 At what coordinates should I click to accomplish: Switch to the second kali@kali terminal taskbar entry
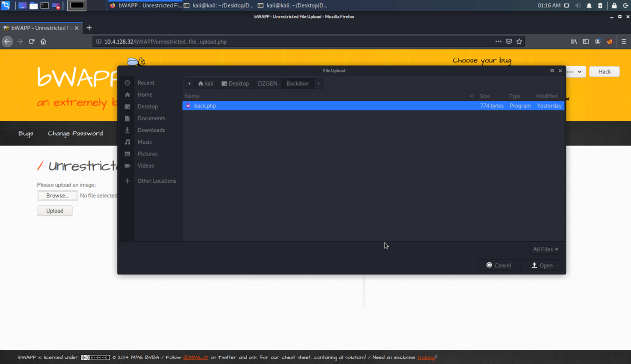point(292,6)
